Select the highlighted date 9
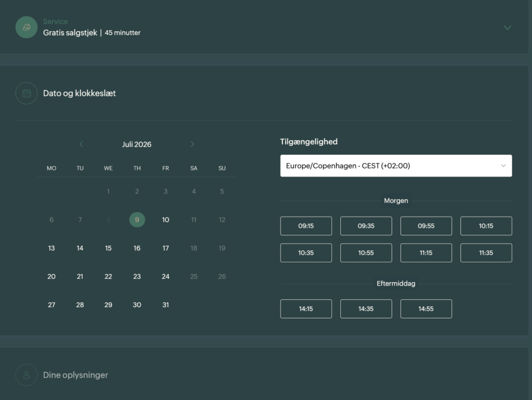Viewport: 532px width, 400px height. point(137,220)
